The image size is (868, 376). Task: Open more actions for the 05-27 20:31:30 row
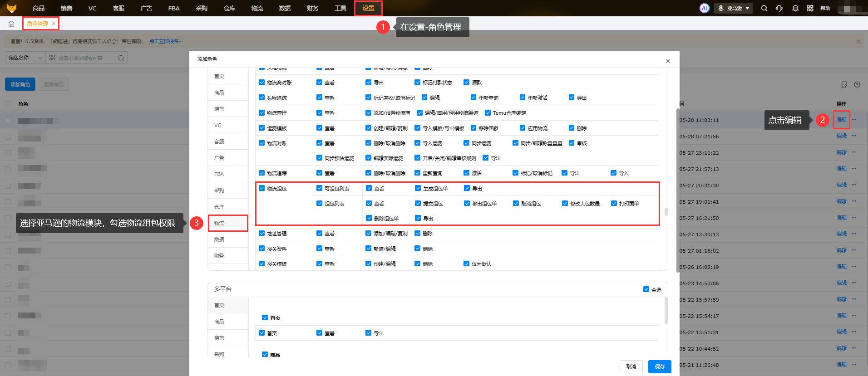[854, 185]
